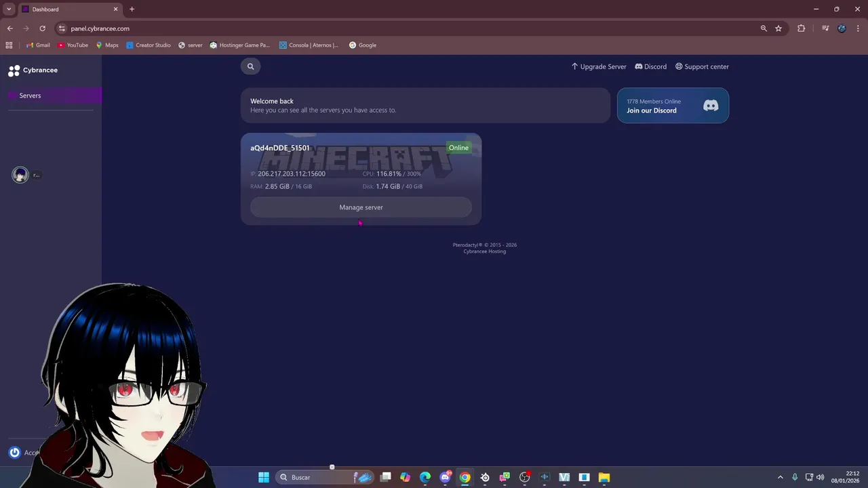Open the YouTube bookmark
This screenshot has width=868, height=488.
(x=73, y=45)
